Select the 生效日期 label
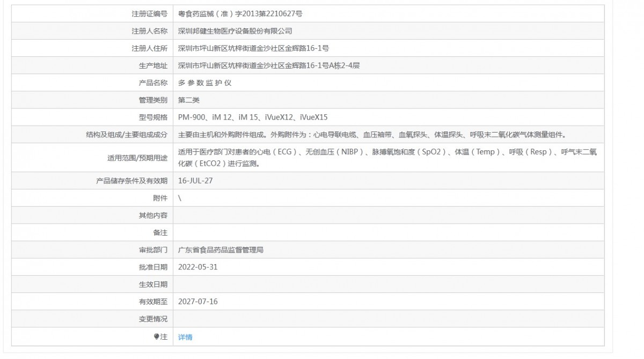Image resolution: width=644 pixels, height=359 pixels. point(153,284)
